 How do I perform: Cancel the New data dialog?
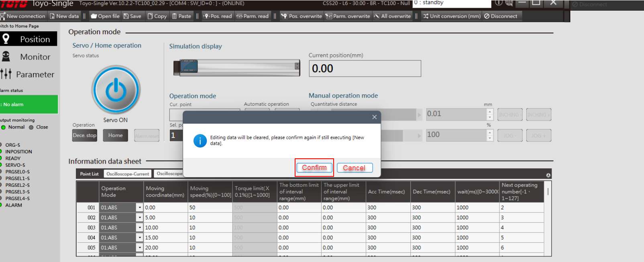(354, 168)
